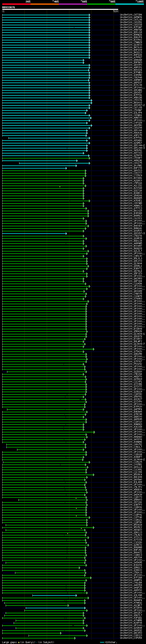Screen dimensions: 146x644
Task: Click the purple ~60% identity legend bar
Action: tap(73, 4)
